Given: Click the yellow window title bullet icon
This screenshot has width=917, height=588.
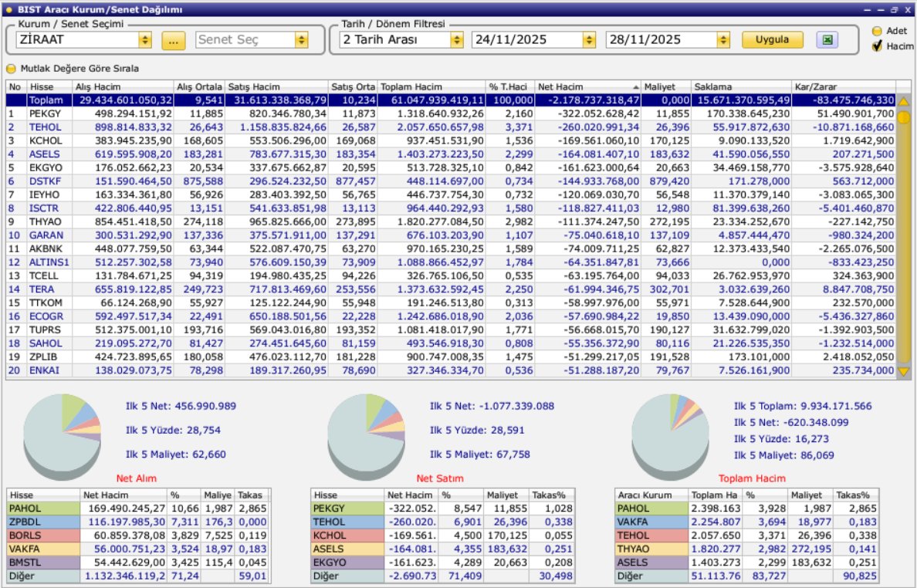Looking at the screenshot, I should [8, 9].
